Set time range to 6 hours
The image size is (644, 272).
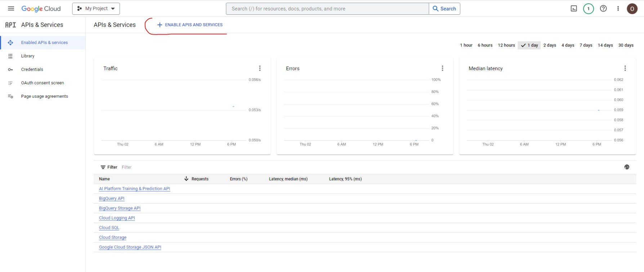485,45
